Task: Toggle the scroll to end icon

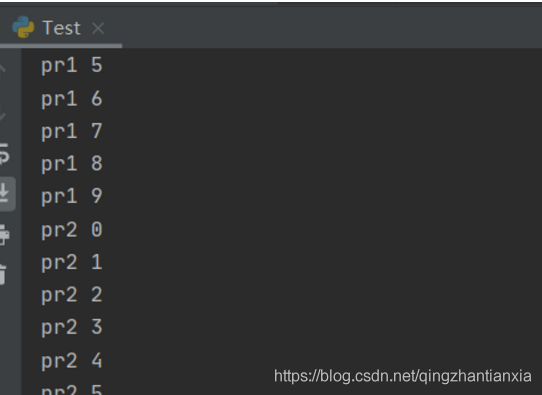Action: point(4,193)
